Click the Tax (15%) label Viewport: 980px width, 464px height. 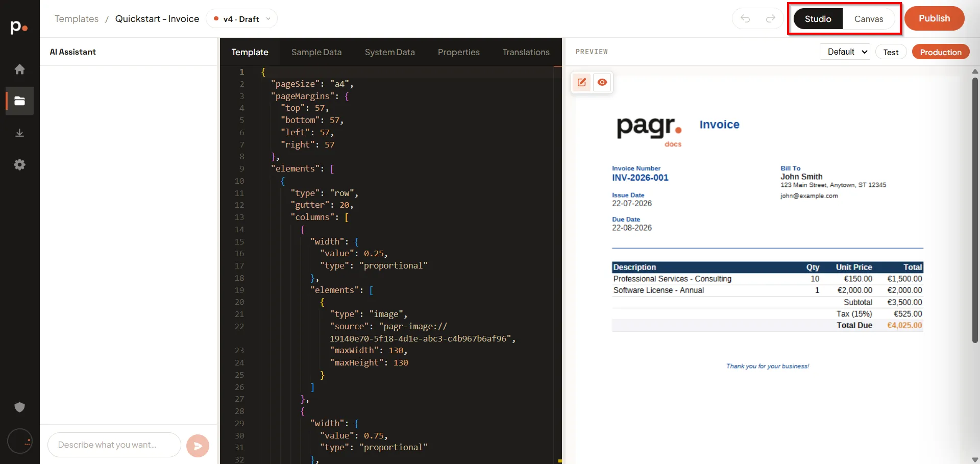pos(854,313)
